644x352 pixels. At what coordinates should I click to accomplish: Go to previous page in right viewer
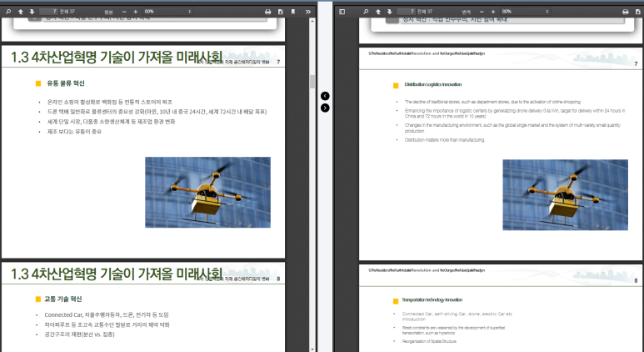[x=378, y=12]
